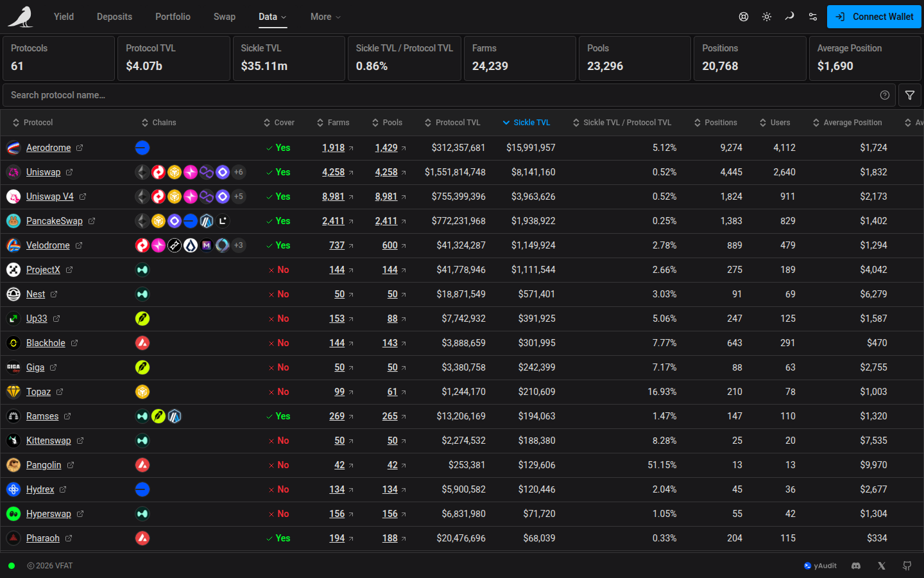
Task: Click the Blackhole row Avalanche chain icon
Action: click(x=142, y=343)
